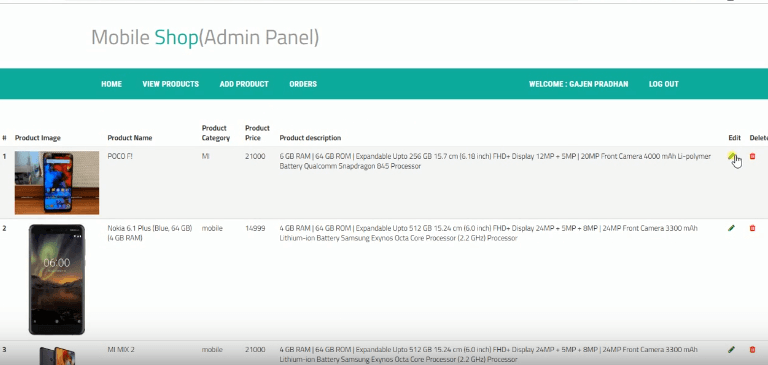The height and width of the screenshot is (365, 768).
Task: Click Product Price column header
Action: pyautogui.click(x=257, y=133)
